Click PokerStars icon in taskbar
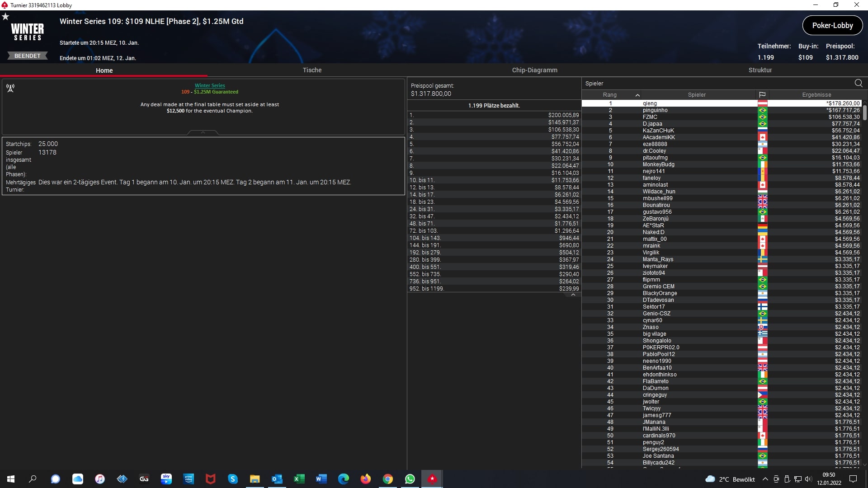This screenshot has height=488, width=868. (432, 479)
